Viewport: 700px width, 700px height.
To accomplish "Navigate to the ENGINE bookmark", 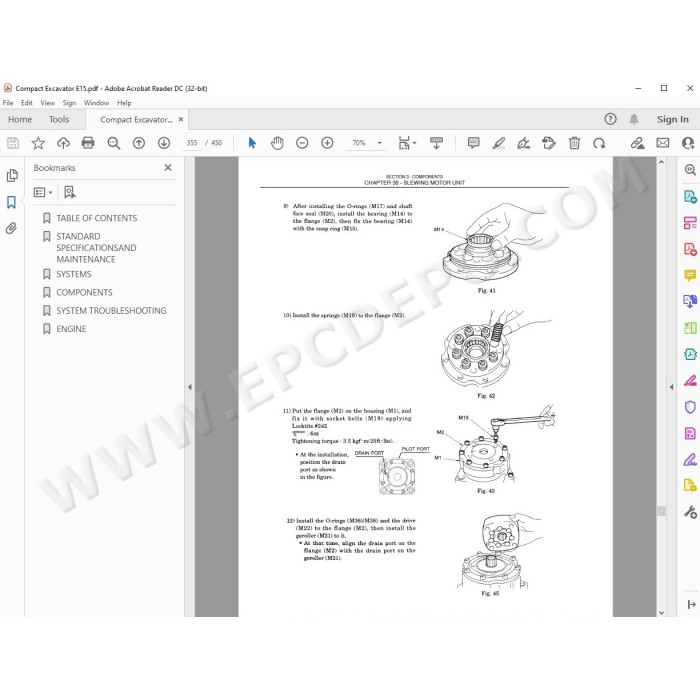I will point(71,329).
